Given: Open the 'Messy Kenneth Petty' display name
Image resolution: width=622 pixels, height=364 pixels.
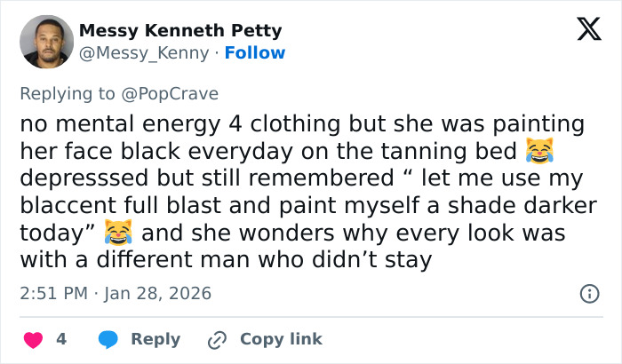Looking at the screenshot, I should (x=180, y=31).
